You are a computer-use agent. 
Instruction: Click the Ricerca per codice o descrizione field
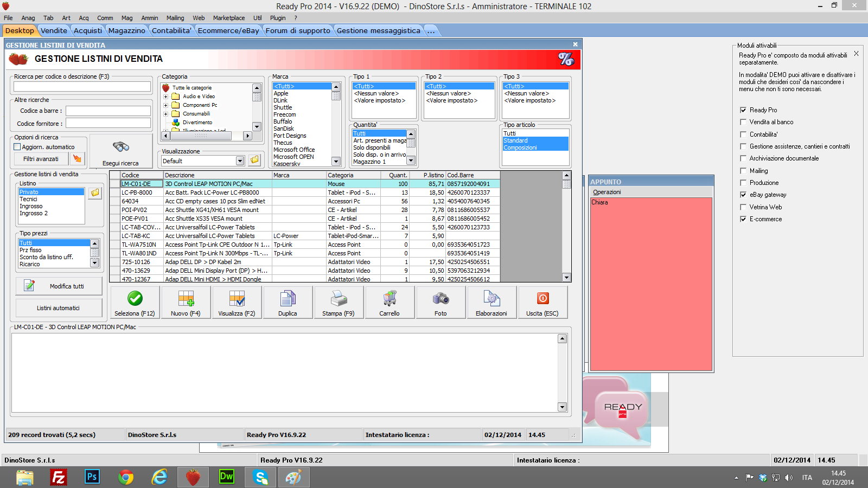click(x=82, y=87)
